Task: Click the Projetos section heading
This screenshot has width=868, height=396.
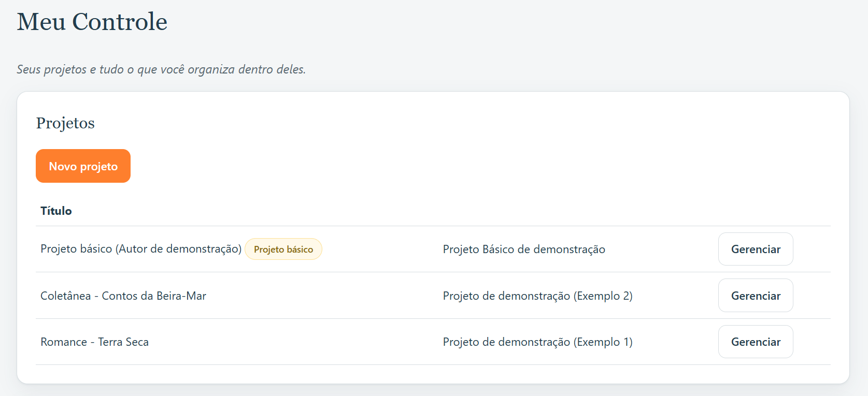Action: click(x=65, y=123)
